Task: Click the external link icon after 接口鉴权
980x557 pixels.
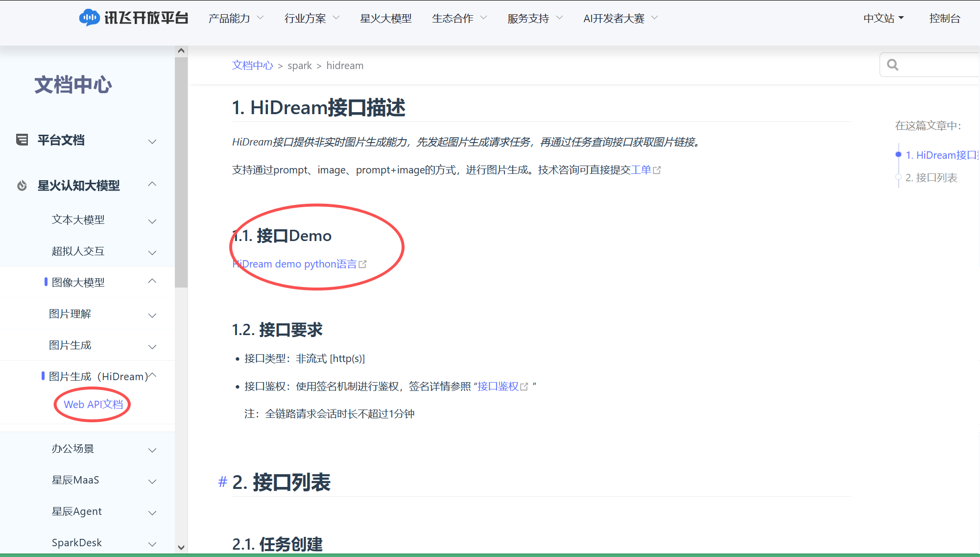Action: [x=525, y=387]
